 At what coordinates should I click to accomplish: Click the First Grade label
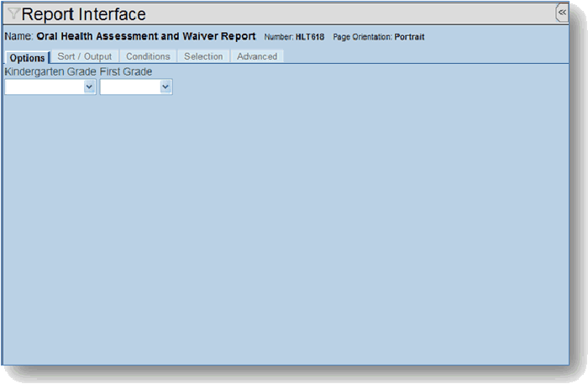[126, 71]
